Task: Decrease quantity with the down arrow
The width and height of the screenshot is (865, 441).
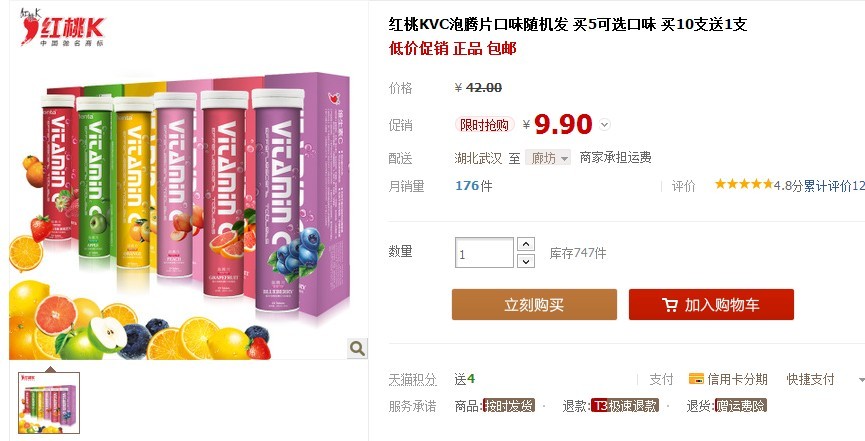Action: pos(526,261)
